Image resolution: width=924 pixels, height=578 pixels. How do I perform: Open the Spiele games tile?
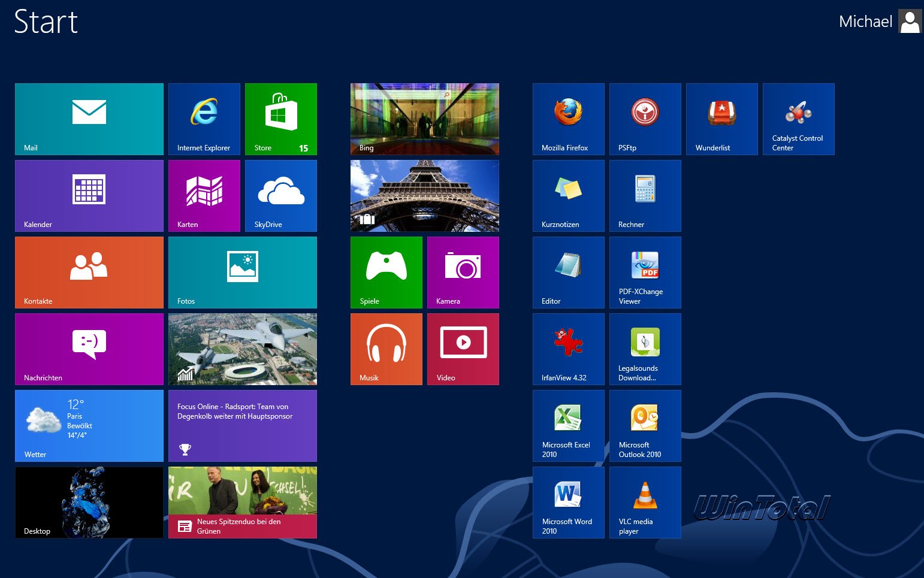386,273
